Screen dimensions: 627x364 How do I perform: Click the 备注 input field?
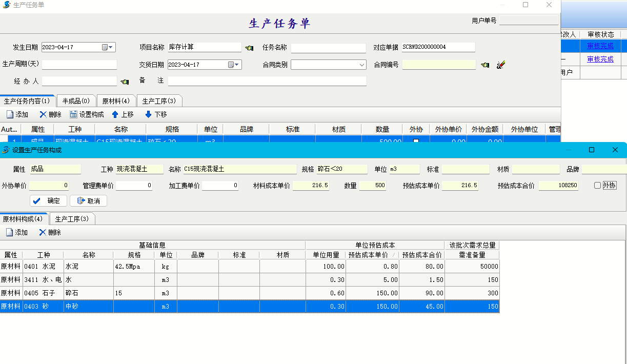[x=267, y=81]
